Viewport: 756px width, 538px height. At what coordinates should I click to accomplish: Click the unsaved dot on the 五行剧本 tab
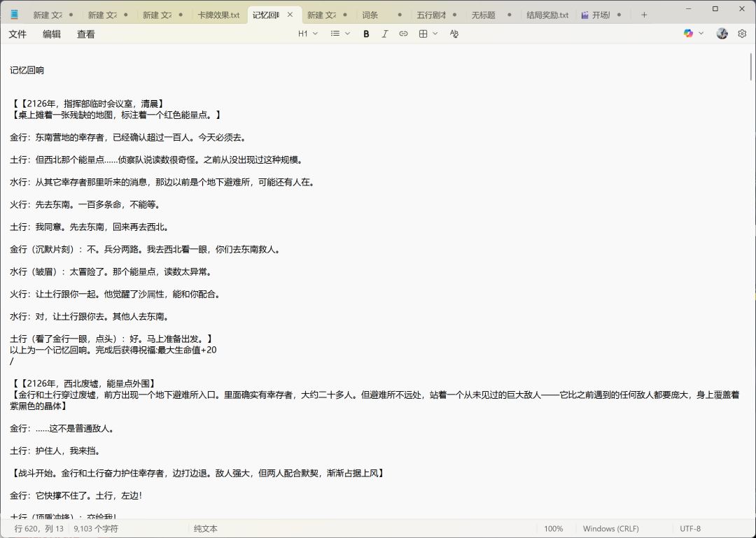tap(455, 15)
